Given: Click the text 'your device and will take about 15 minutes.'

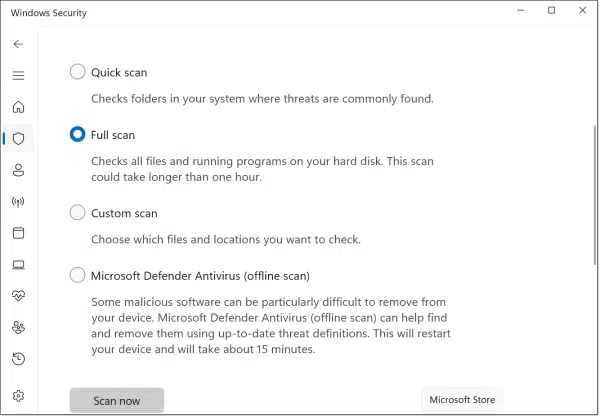Looking at the screenshot, I should click(x=203, y=349).
